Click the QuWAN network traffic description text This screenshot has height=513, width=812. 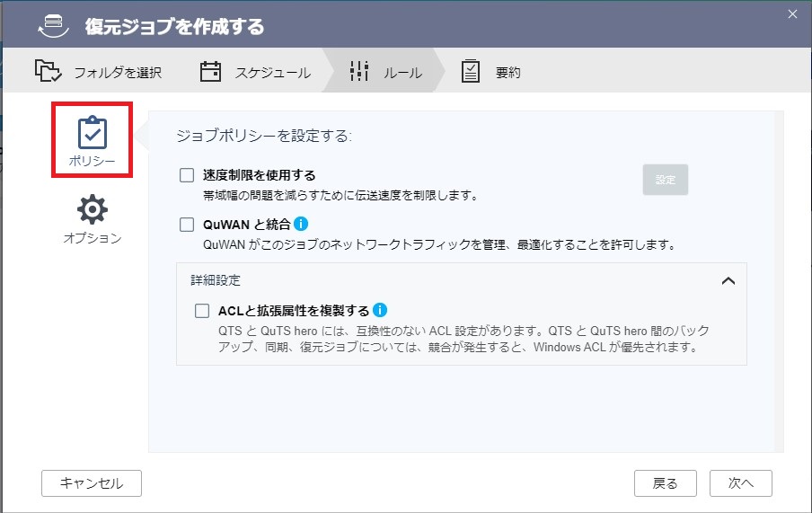(x=439, y=244)
